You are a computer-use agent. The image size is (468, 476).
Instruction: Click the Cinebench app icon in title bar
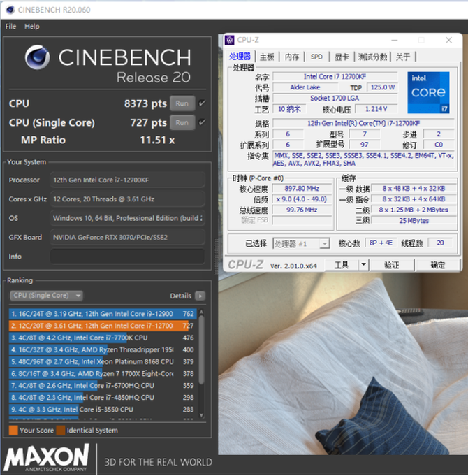[8, 9]
